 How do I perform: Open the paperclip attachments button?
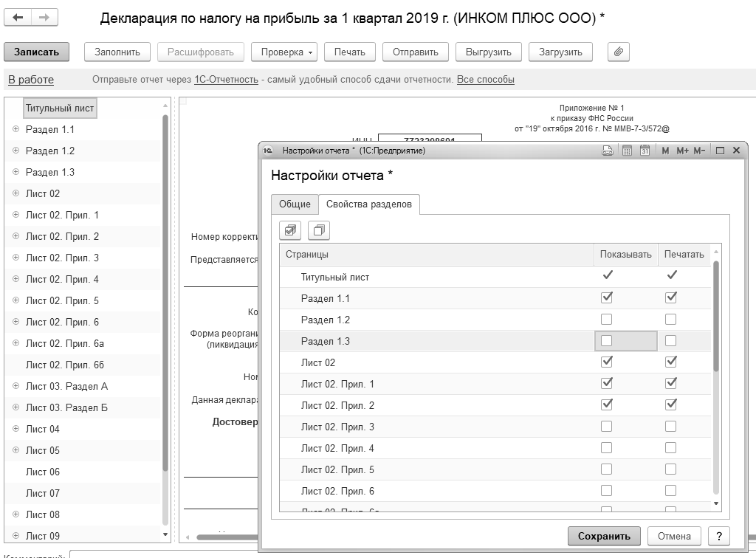pyautogui.click(x=619, y=52)
